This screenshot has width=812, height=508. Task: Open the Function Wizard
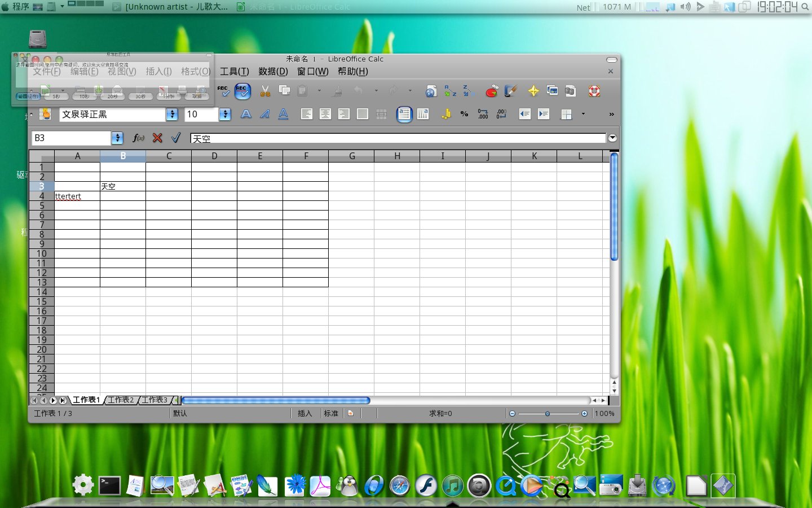tap(138, 138)
